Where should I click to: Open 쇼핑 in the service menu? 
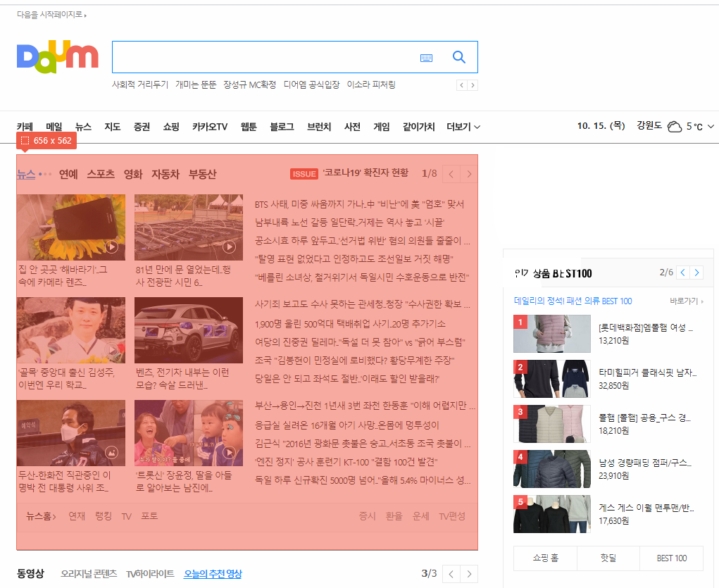point(171,127)
